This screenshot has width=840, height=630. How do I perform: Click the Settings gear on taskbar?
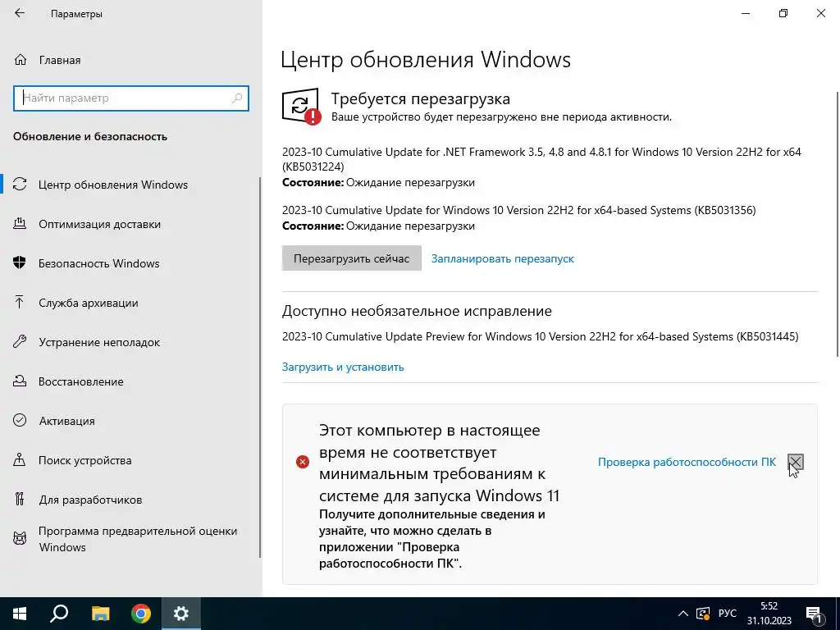coord(181,614)
